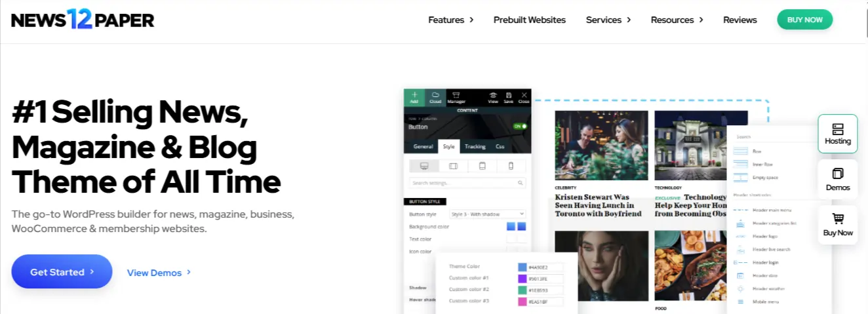Toggle the green ON switch for Button
The height and width of the screenshot is (314, 868).
click(520, 126)
